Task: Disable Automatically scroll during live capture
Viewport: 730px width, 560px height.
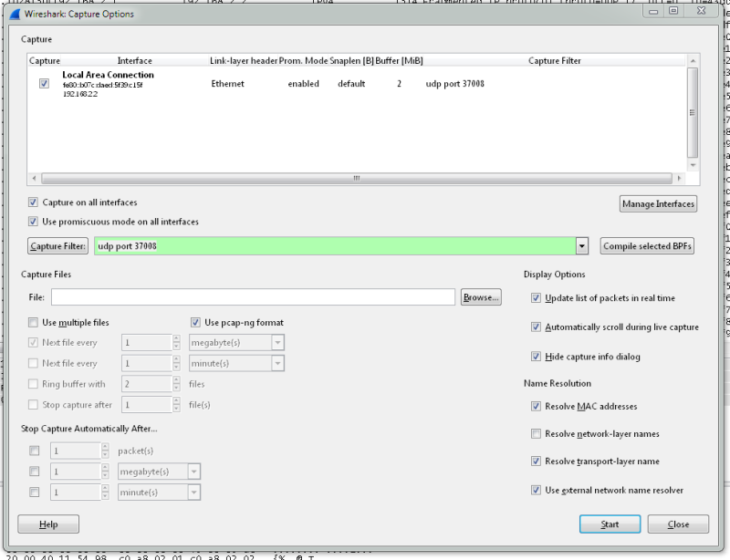Action: [536, 327]
